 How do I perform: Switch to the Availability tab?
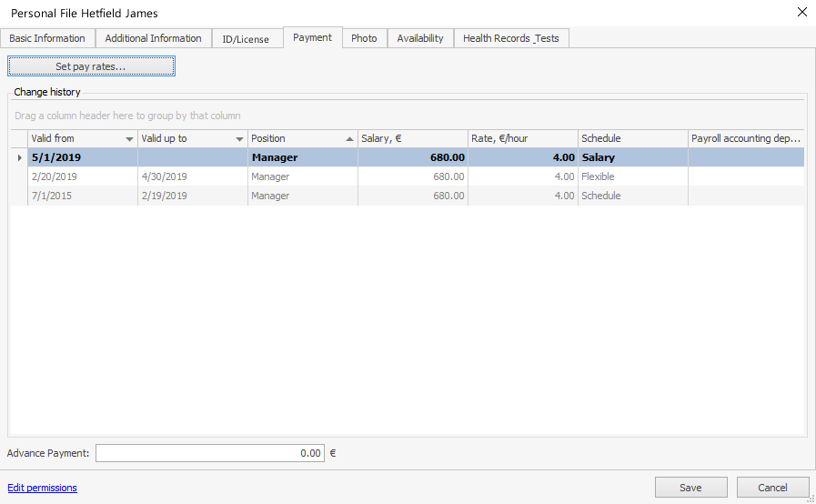coord(420,38)
